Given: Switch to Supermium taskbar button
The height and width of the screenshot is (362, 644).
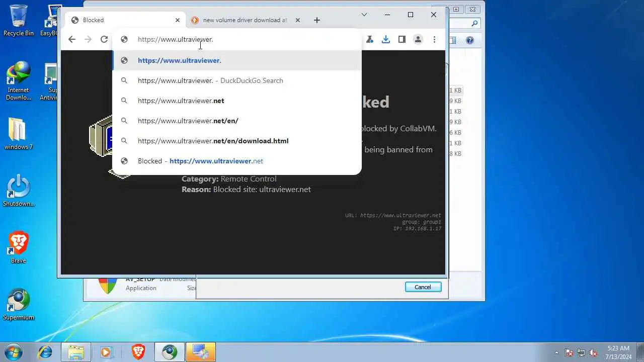Looking at the screenshot, I should 170,352.
